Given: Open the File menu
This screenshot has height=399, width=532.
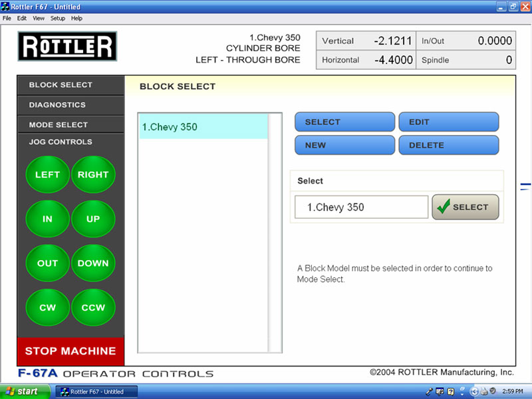Looking at the screenshot, I should coord(7,18).
